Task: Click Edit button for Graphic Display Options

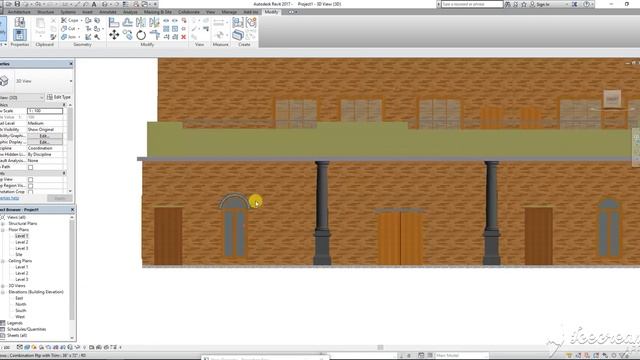Action: click(x=45, y=142)
